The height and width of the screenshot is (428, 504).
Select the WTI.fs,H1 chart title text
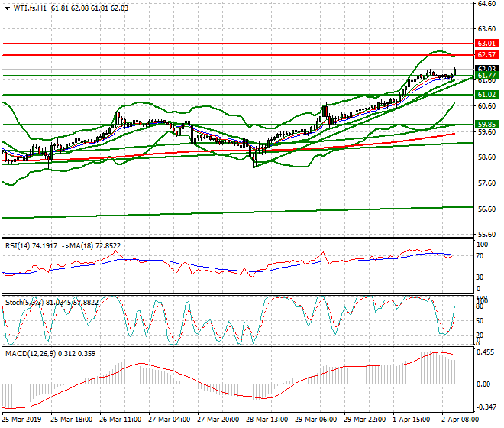pos(30,8)
